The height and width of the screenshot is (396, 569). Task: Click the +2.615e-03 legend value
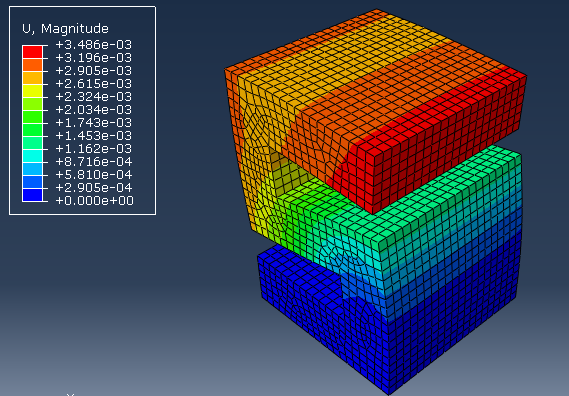pos(94,83)
